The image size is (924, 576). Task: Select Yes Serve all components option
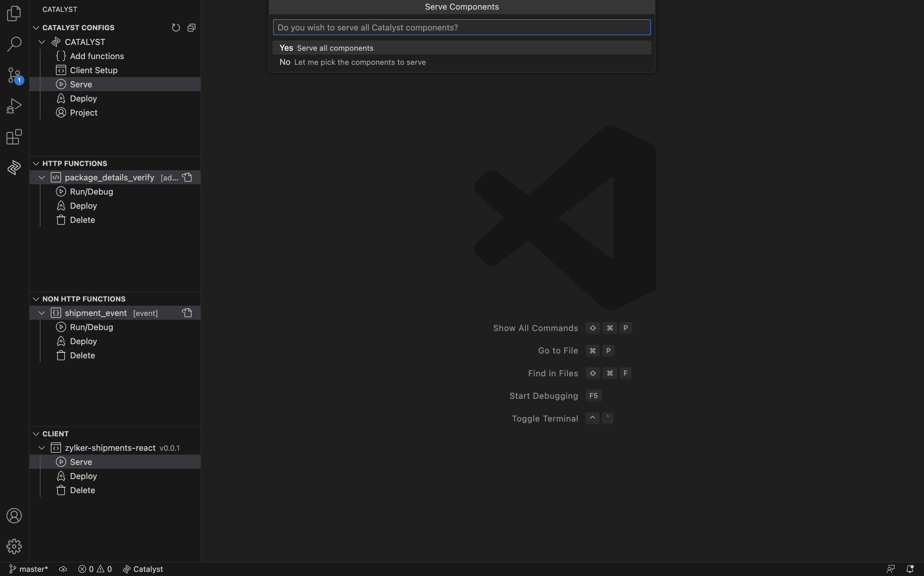pyautogui.click(x=462, y=48)
